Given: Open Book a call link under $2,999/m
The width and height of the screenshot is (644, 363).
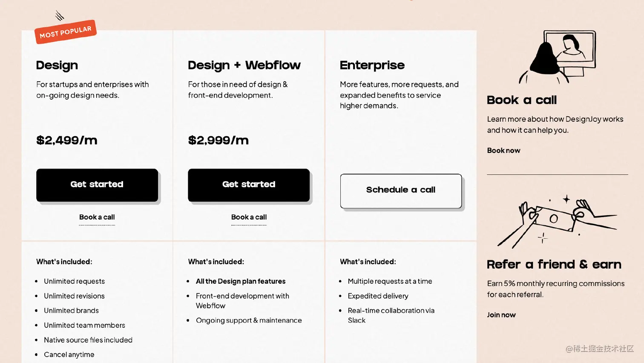Looking at the screenshot, I should click(x=249, y=217).
